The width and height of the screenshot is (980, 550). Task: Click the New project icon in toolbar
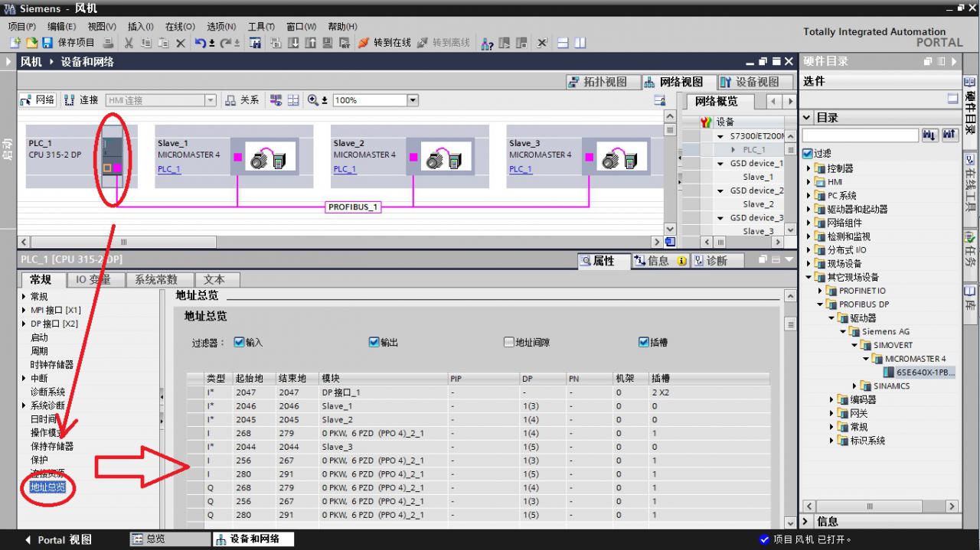[x=15, y=43]
